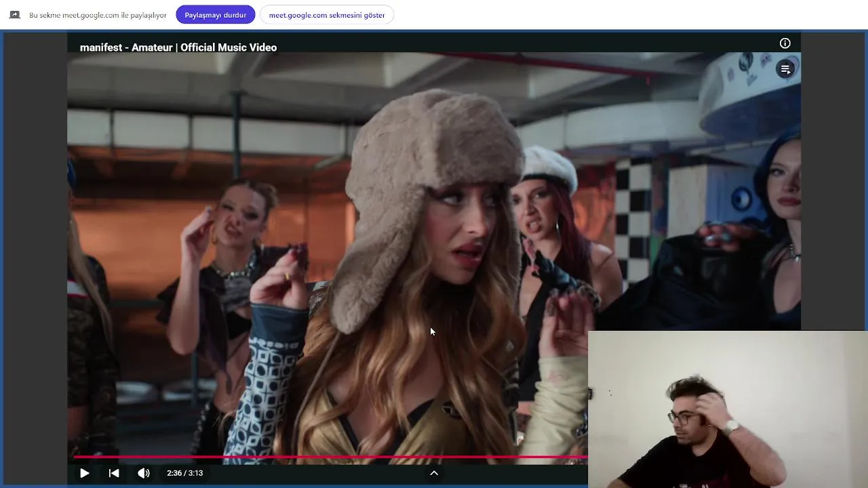Click the webcam overlay thumbnail
Viewport: 868px width, 488px height.
(728, 409)
